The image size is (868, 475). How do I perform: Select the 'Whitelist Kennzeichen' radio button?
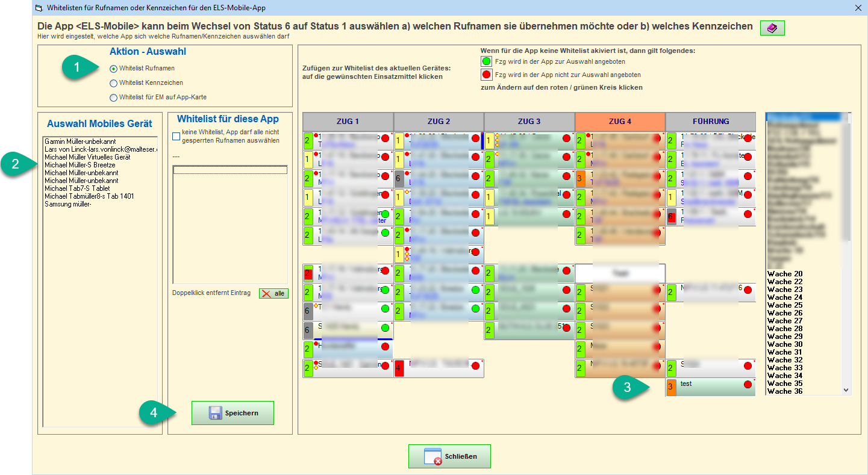click(113, 83)
